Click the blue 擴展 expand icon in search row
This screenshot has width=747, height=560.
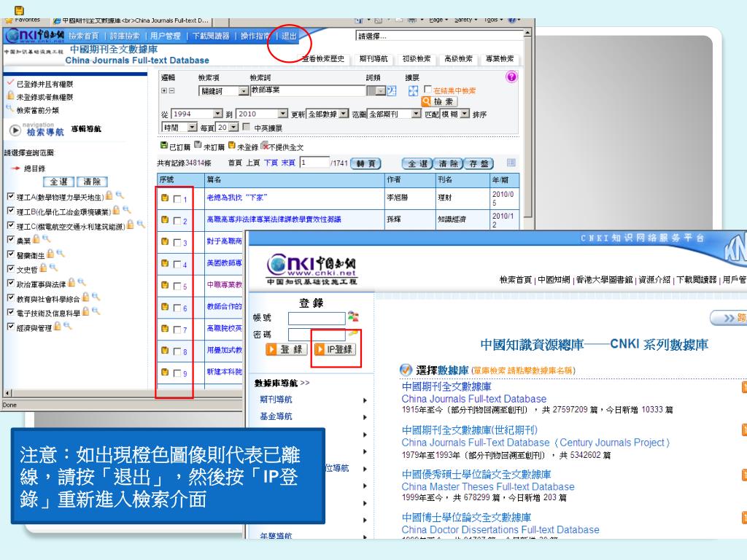tap(413, 90)
